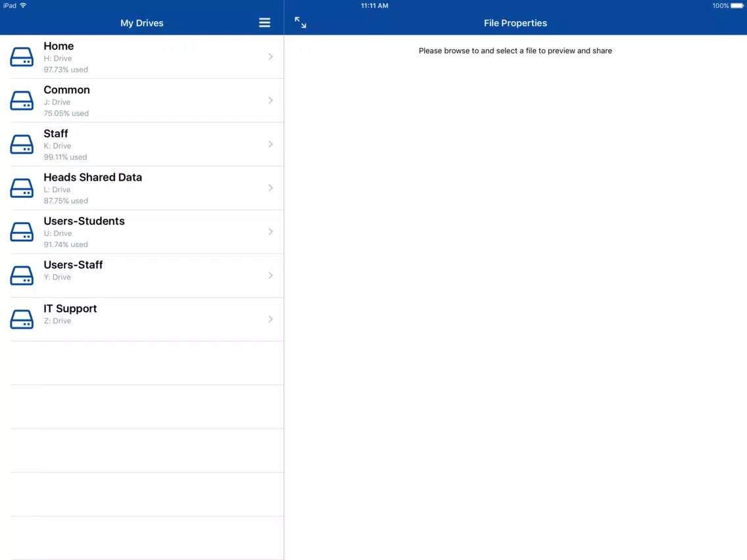Open the Common drive name
747x560 pixels.
click(x=66, y=90)
